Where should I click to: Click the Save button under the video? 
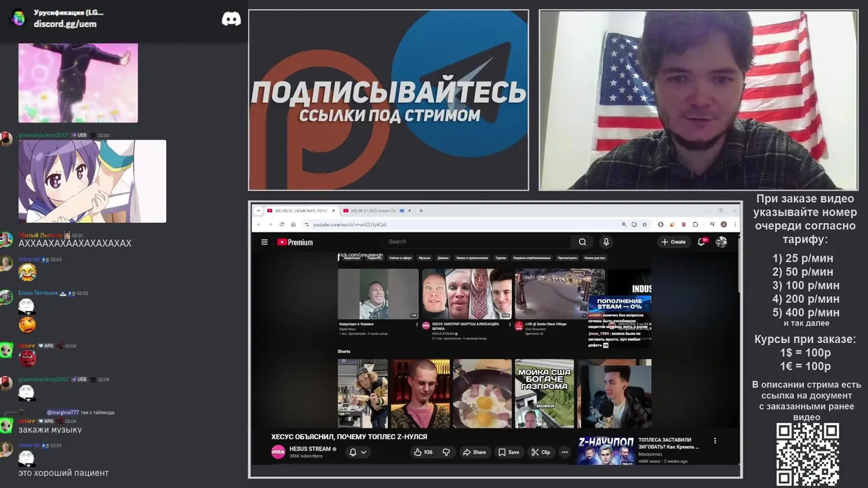point(509,452)
